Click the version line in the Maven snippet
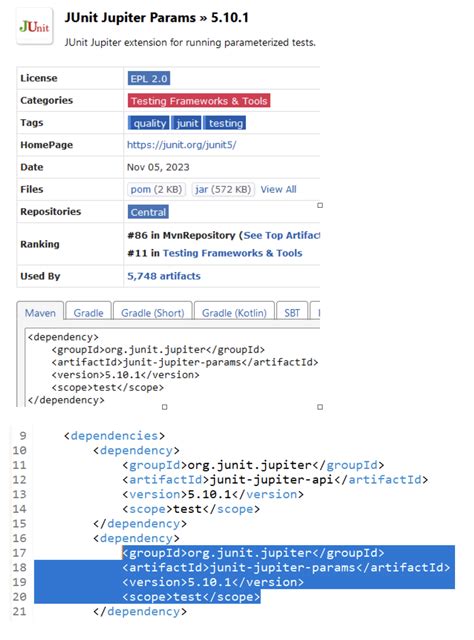Viewport: 474px width, 640px height. click(x=125, y=375)
